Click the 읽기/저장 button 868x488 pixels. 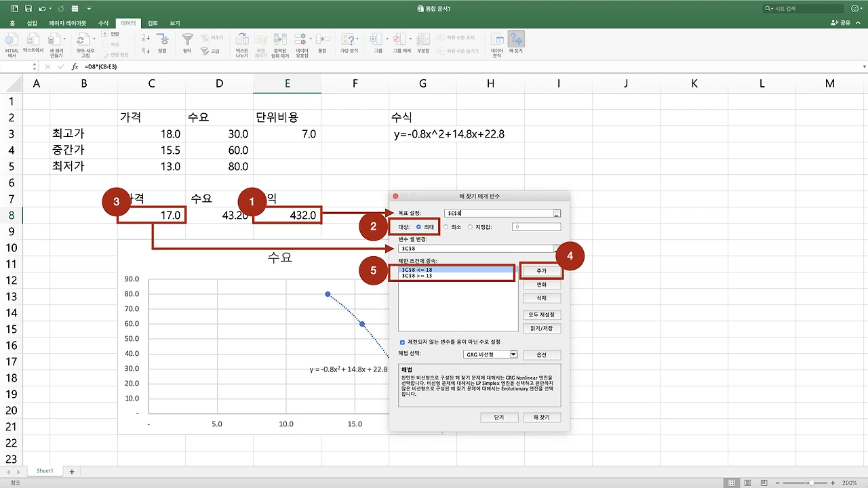pyautogui.click(x=542, y=328)
